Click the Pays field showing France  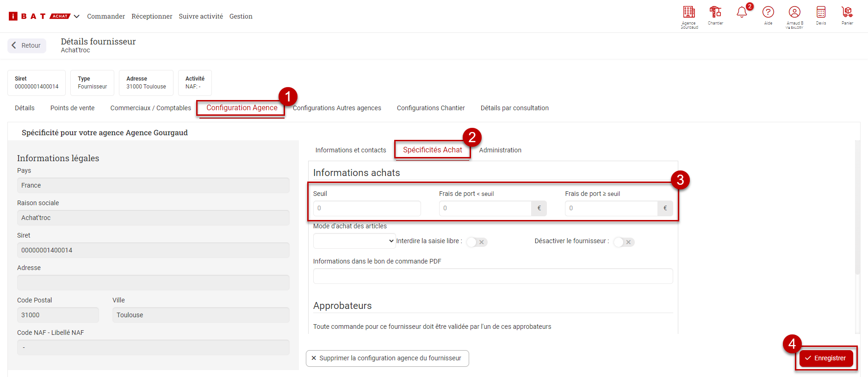pyautogui.click(x=153, y=185)
